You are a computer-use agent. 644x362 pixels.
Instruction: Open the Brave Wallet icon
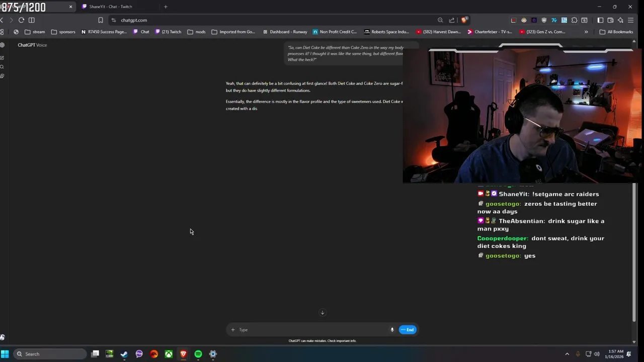pos(610,20)
